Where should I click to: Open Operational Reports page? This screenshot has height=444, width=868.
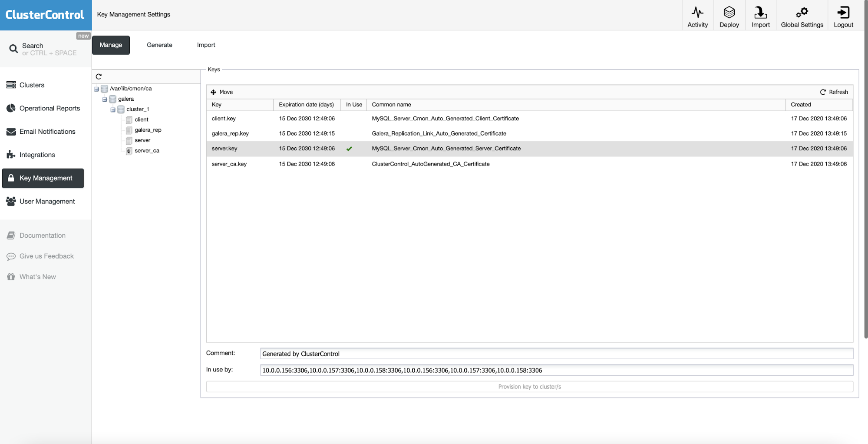click(x=50, y=108)
